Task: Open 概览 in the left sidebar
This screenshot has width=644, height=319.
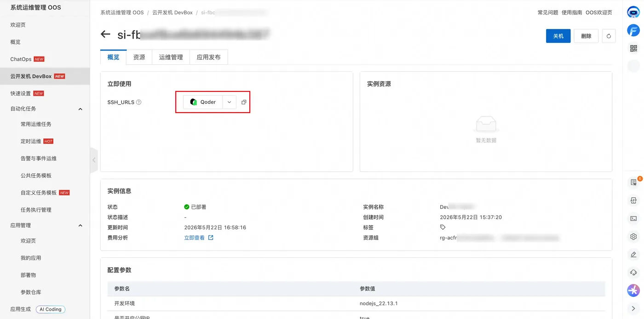Action: coord(15,42)
